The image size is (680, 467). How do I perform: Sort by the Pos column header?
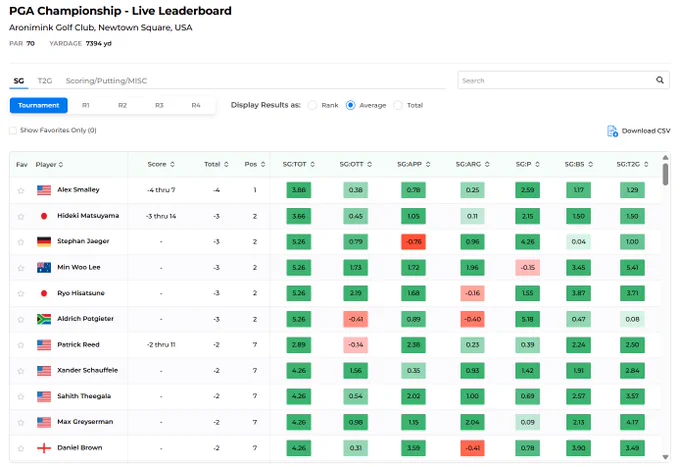point(255,164)
